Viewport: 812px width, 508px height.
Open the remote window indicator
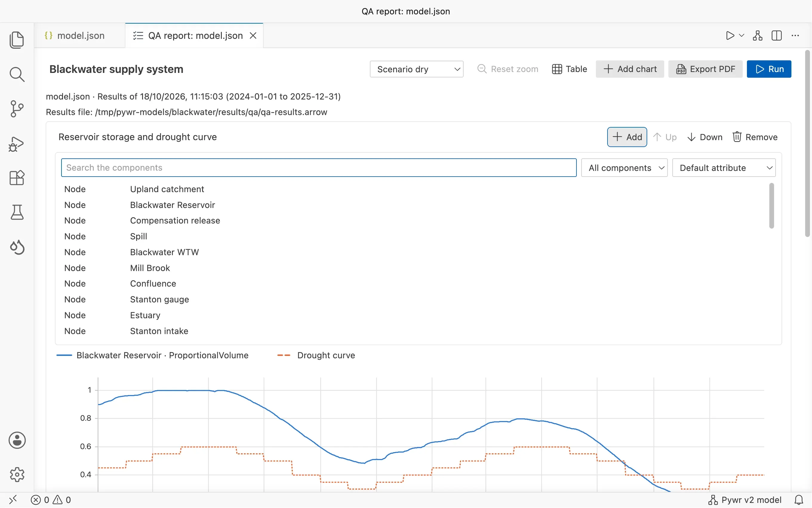13,500
